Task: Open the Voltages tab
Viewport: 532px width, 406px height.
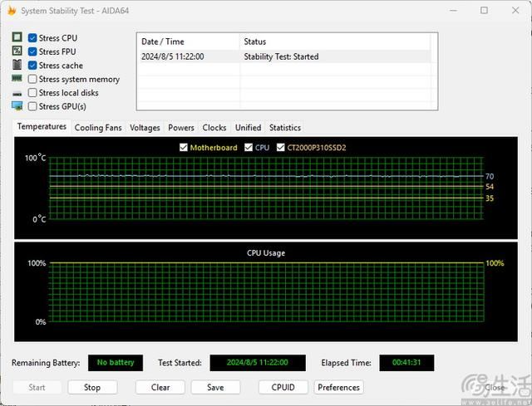Action: coord(145,128)
